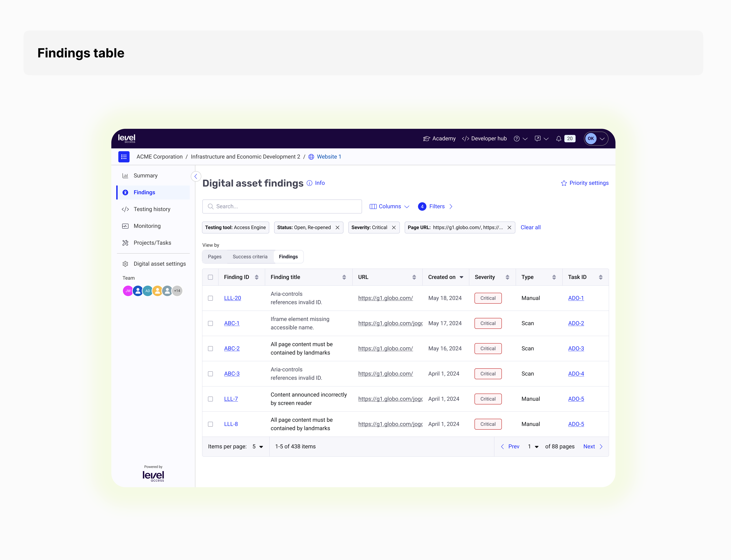The height and width of the screenshot is (560, 731).
Task: Tick the checkbox for finding LLL-20
Action: [210, 298]
